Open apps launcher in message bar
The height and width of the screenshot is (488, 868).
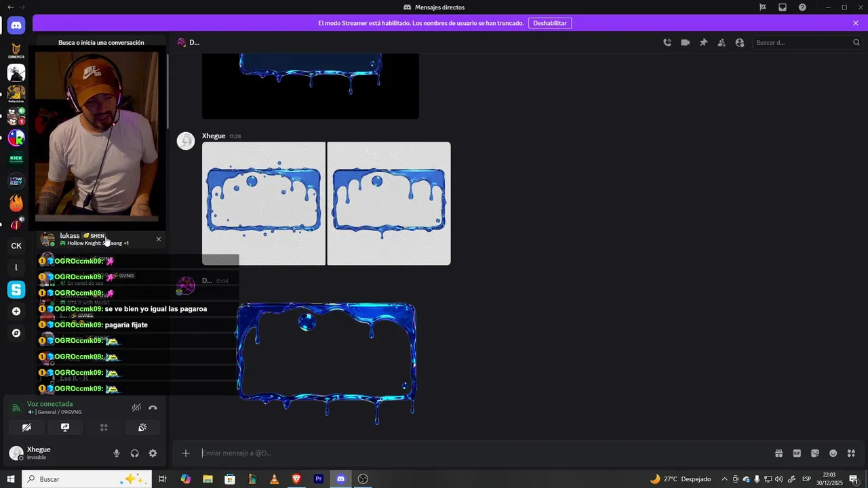pyautogui.click(x=852, y=453)
